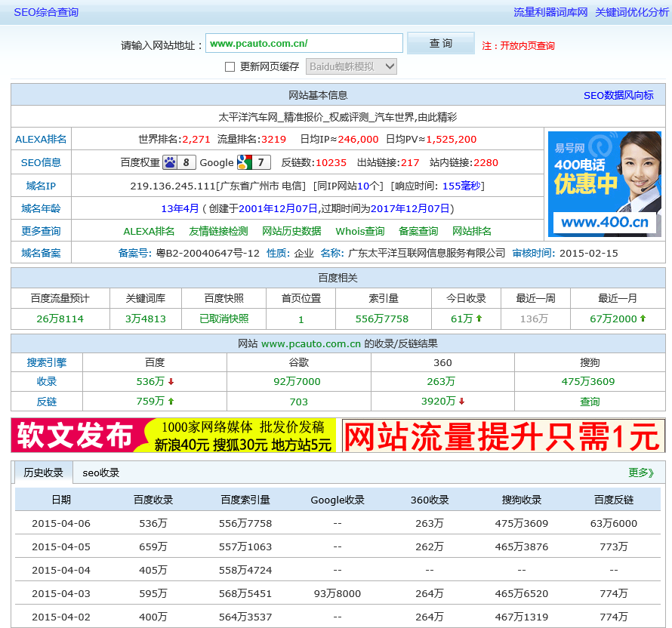Open the Whois查询 link
This screenshot has height=628, width=672.
click(x=359, y=231)
